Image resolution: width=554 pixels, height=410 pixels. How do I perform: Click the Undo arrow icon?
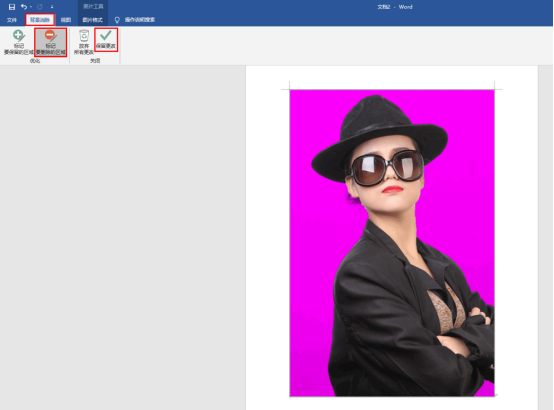click(24, 7)
